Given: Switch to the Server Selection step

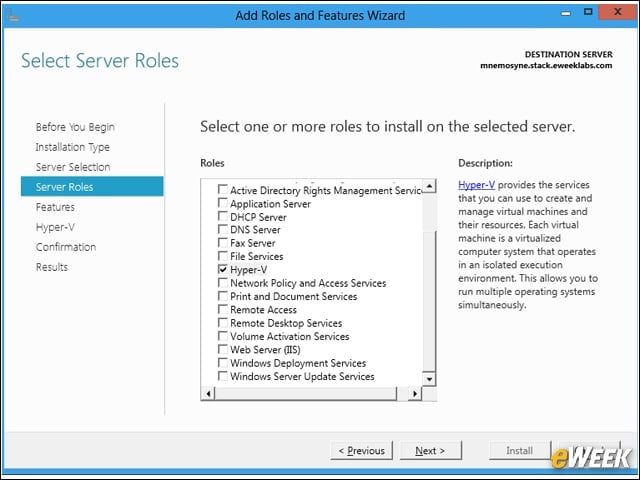Looking at the screenshot, I should pyautogui.click(x=73, y=167).
